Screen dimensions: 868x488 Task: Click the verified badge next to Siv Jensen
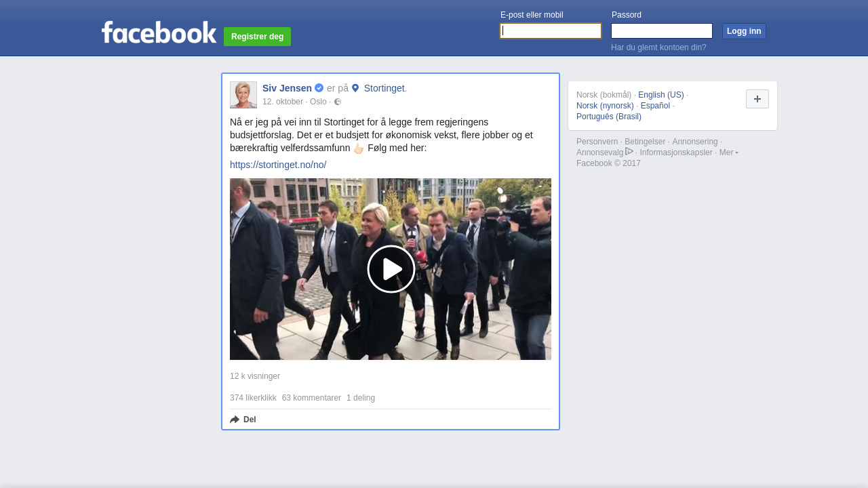pos(319,88)
